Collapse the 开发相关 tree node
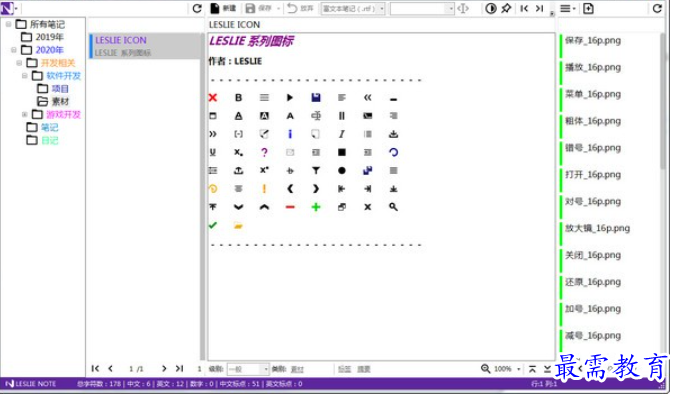Image resolution: width=676 pixels, height=398 pixels. (x=19, y=63)
